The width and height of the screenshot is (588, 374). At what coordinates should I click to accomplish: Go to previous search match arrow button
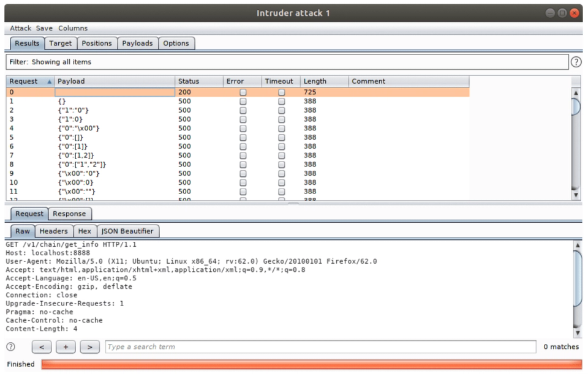[42, 346]
